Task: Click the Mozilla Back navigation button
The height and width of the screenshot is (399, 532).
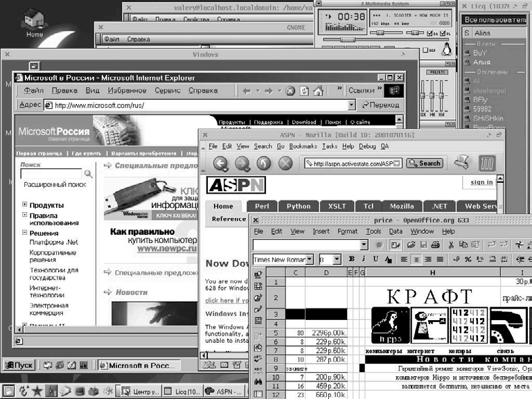Action: click(x=220, y=163)
